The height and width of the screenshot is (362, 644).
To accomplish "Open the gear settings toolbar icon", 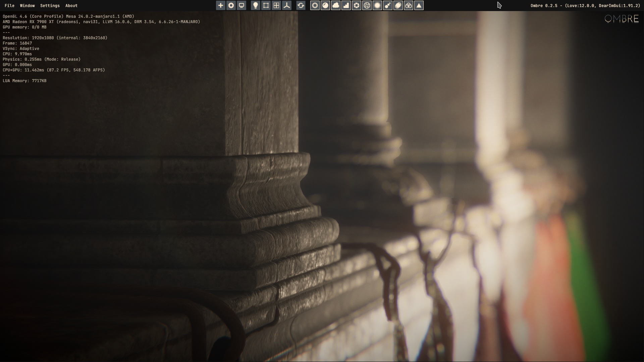I will click(231, 5).
